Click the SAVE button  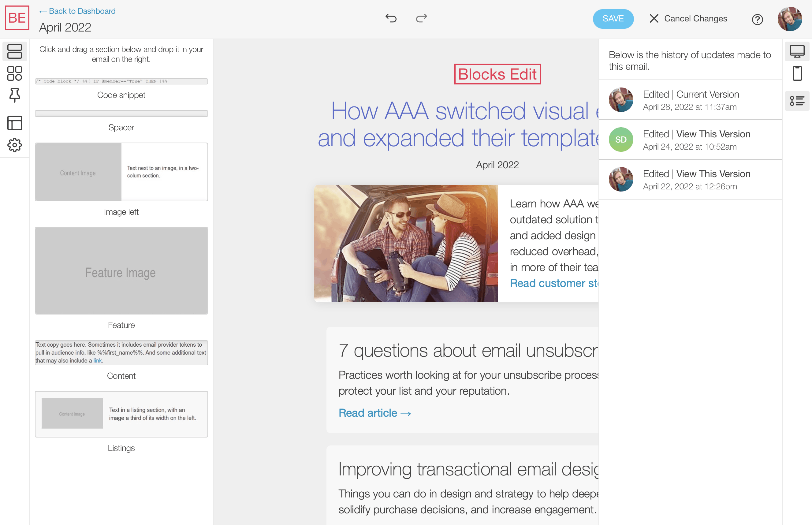point(613,19)
